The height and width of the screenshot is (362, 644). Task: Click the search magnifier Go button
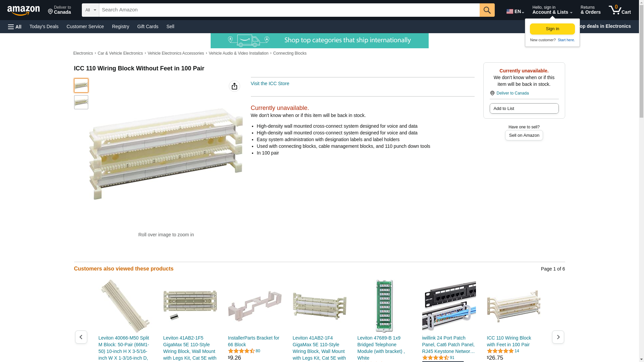coord(487,10)
